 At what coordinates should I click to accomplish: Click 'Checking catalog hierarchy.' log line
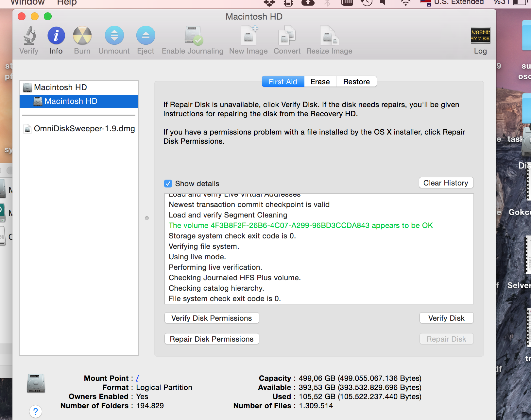coord(216,288)
